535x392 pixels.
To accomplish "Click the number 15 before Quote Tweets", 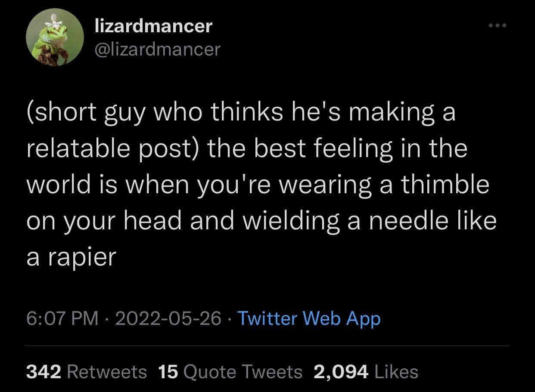I will (168, 372).
